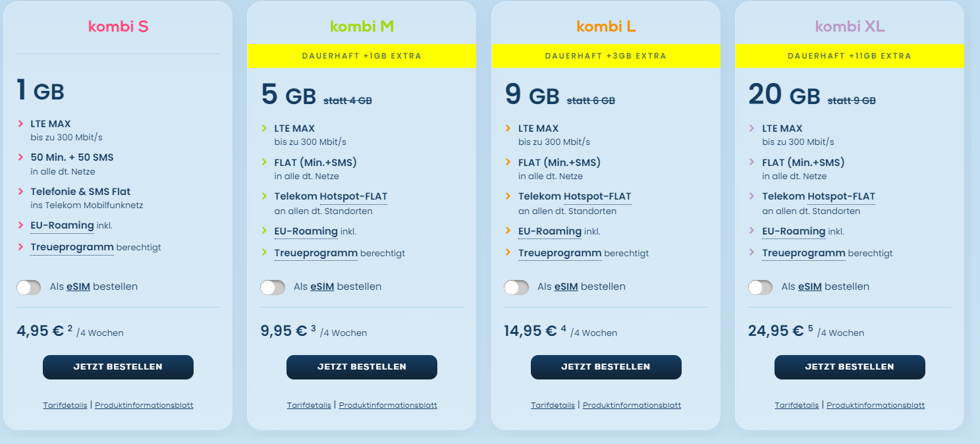Click the pink chevron beside Telefonie & SMS Flat
Image resolution: width=980 pixels, height=444 pixels.
(x=20, y=192)
